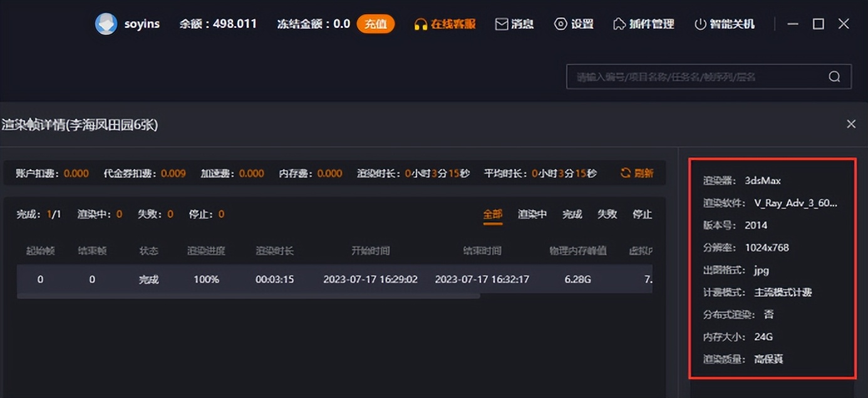Close the 渲染帧详情 detail panel
The image size is (868, 398).
(850, 123)
